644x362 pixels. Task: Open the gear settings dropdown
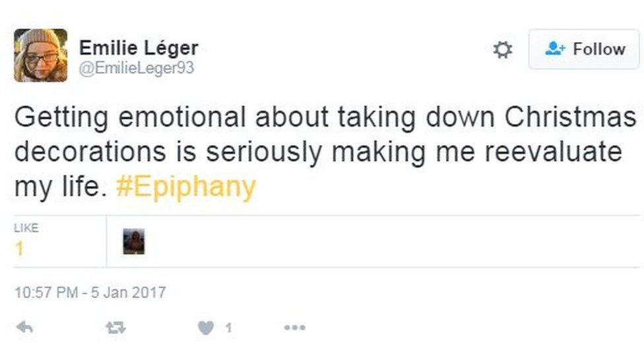[x=503, y=49]
